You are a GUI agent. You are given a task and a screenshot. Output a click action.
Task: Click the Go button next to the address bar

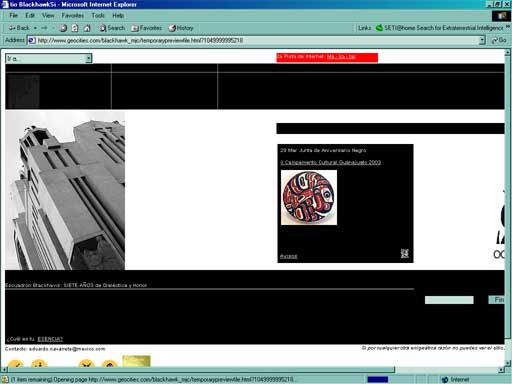[499, 40]
